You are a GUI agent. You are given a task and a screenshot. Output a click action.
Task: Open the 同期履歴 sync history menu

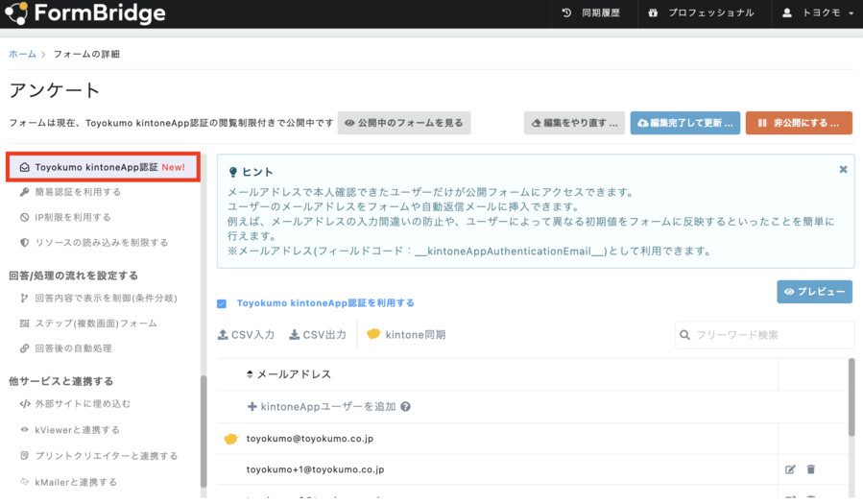coord(590,13)
